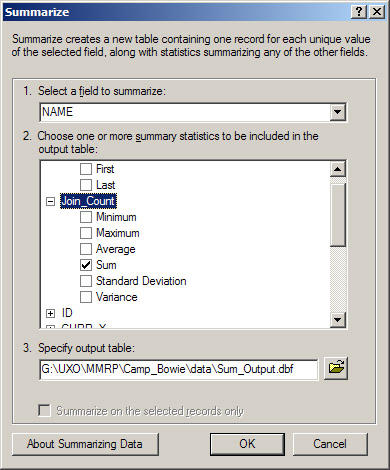
Task: Open the NAME field dropdown arrow
Action: [x=337, y=112]
